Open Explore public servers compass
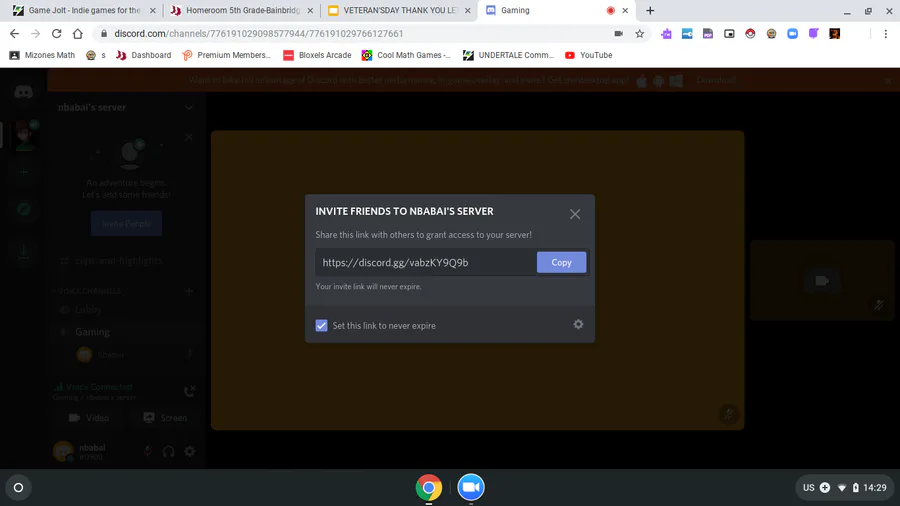This screenshot has height=506, width=900. coord(24,209)
